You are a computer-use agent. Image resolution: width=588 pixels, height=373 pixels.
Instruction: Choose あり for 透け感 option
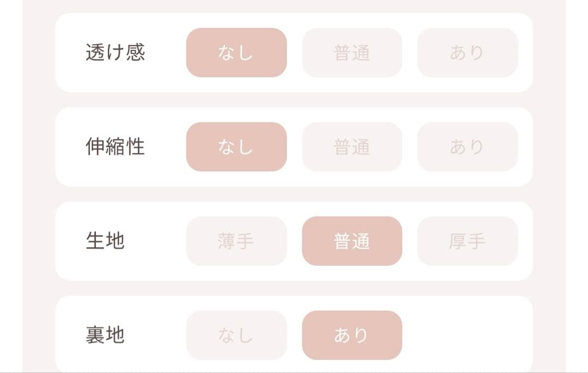468,52
